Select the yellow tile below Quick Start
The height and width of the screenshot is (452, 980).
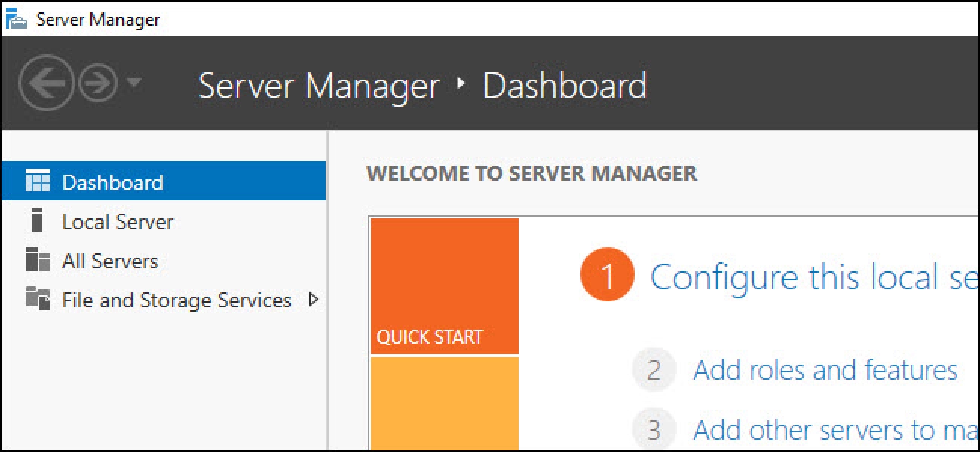pos(445,405)
